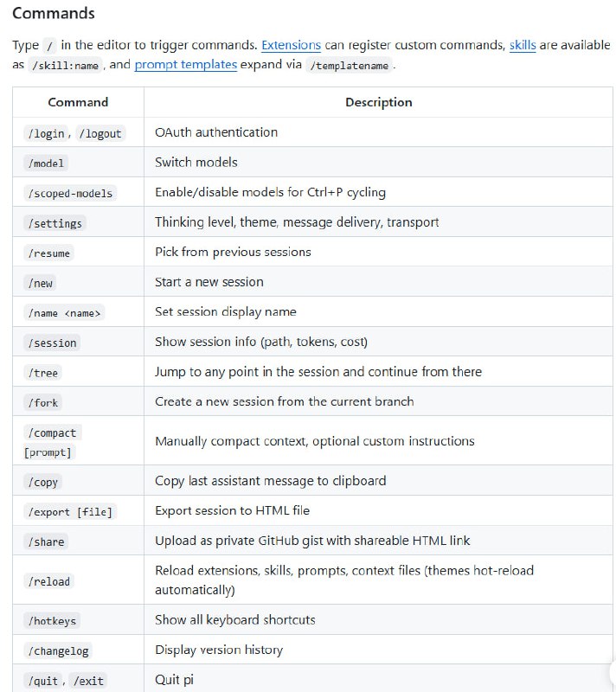Click the /tree command code

43,373
